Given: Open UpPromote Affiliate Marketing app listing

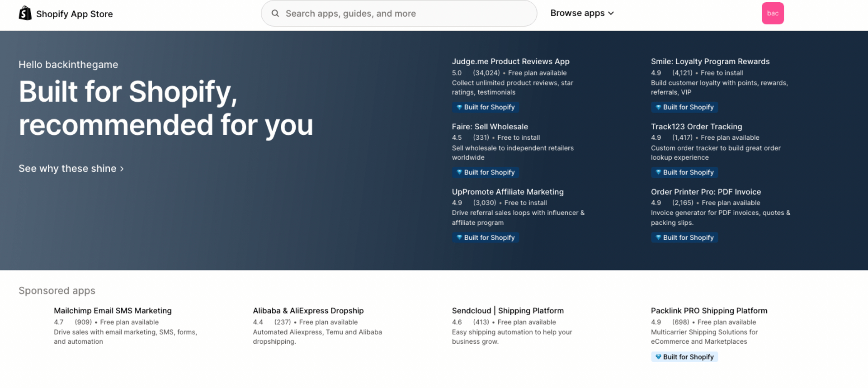Looking at the screenshot, I should pyautogui.click(x=508, y=192).
